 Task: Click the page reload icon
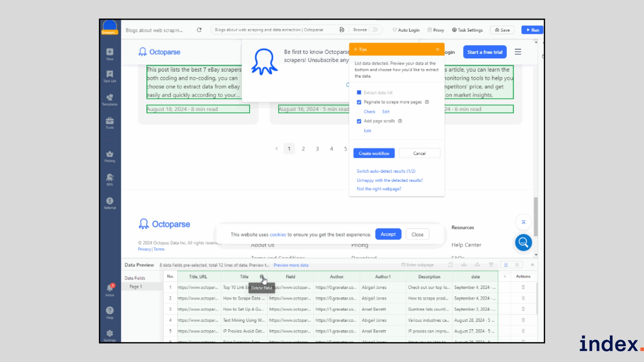tap(199, 30)
